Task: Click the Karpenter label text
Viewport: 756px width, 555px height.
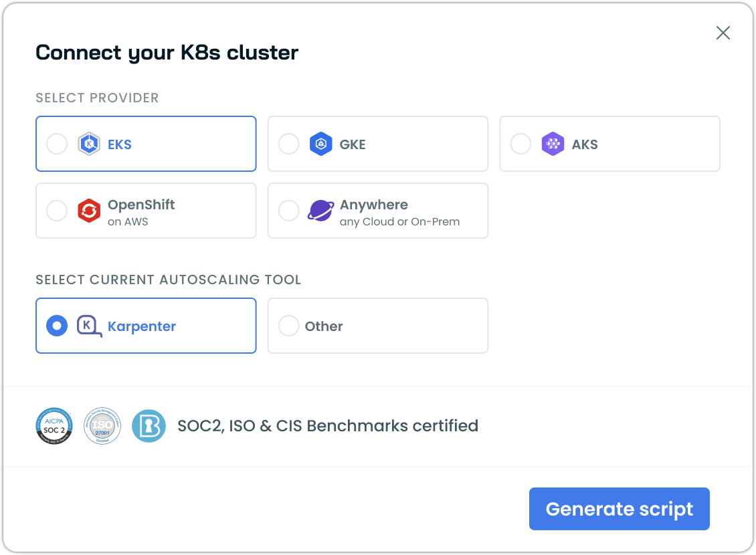Action: [142, 326]
